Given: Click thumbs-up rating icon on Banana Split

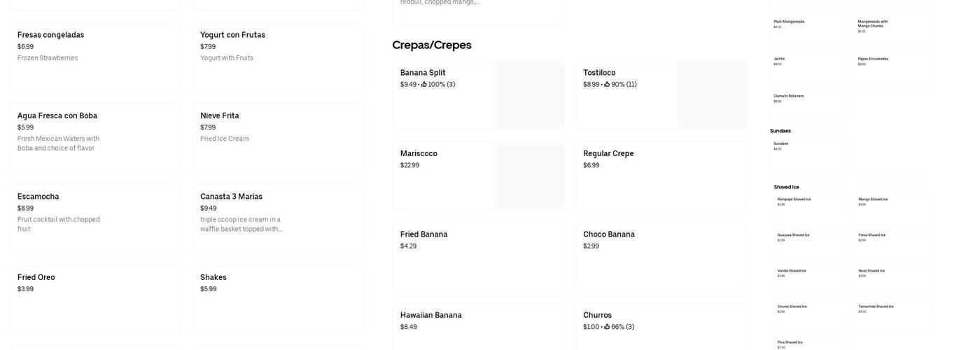Looking at the screenshot, I should pyautogui.click(x=424, y=85).
